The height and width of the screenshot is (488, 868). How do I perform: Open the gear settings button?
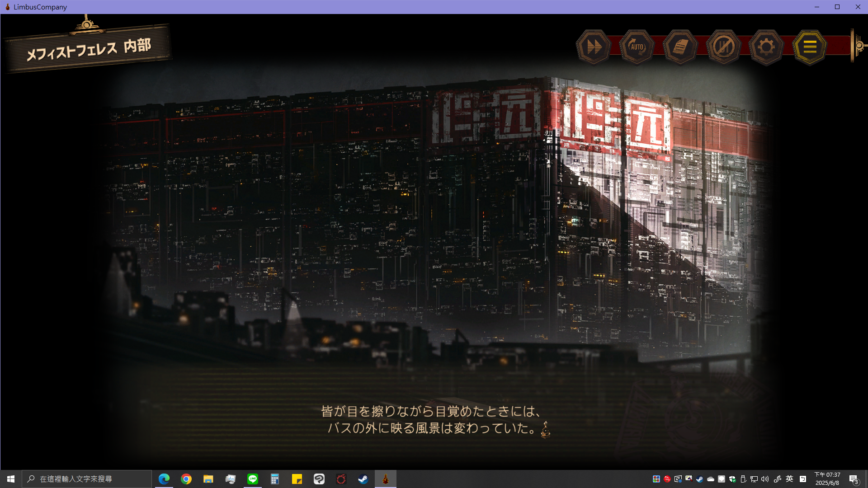click(766, 47)
